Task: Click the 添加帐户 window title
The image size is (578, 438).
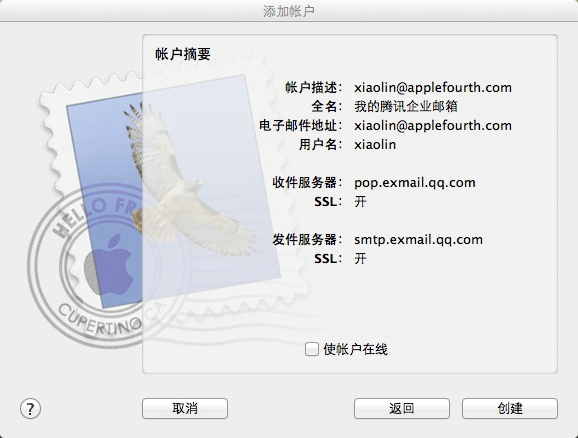Action: pyautogui.click(x=289, y=11)
